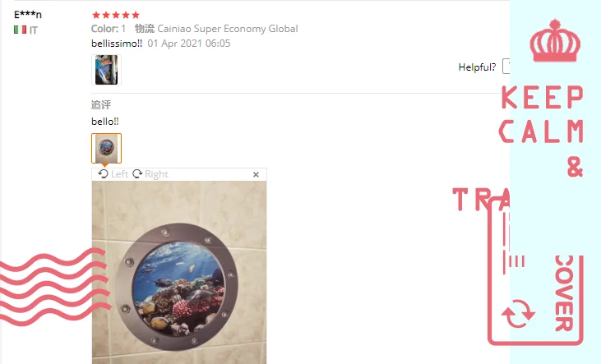The width and height of the screenshot is (601, 364).
Task: Click the rotate Left arrow icon
Action: point(103,174)
